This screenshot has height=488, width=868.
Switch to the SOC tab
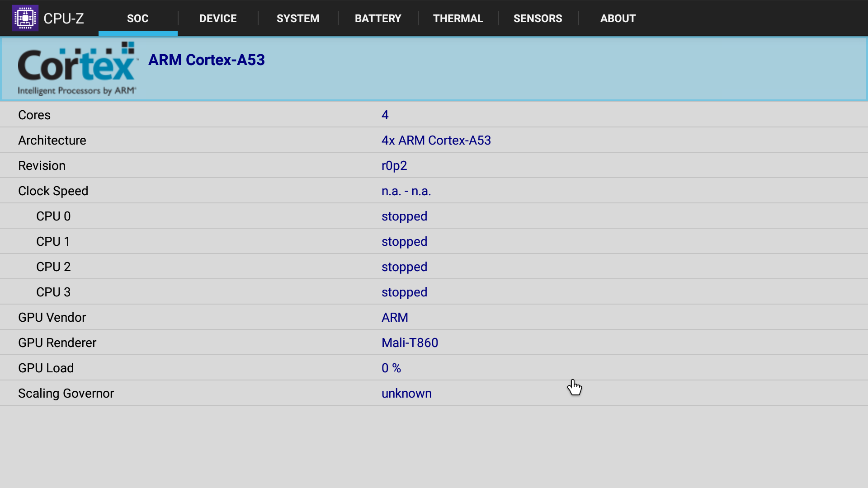[138, 19]
